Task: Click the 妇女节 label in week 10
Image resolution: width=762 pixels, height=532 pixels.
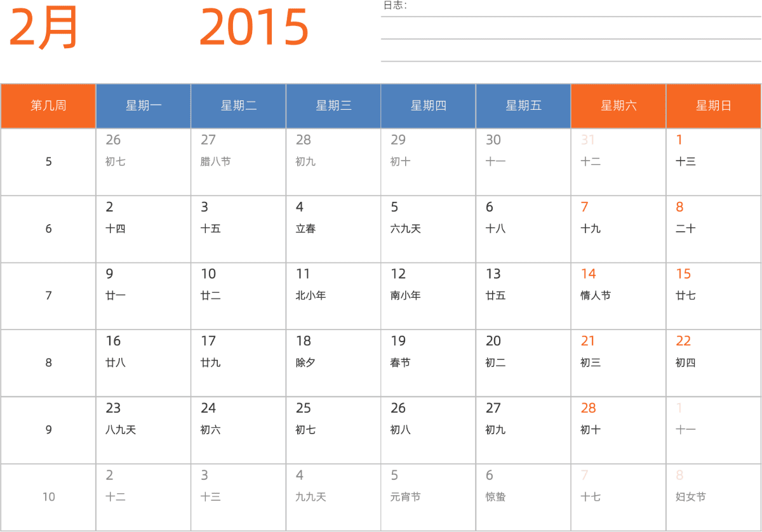Action: click(x=691, y=497)
